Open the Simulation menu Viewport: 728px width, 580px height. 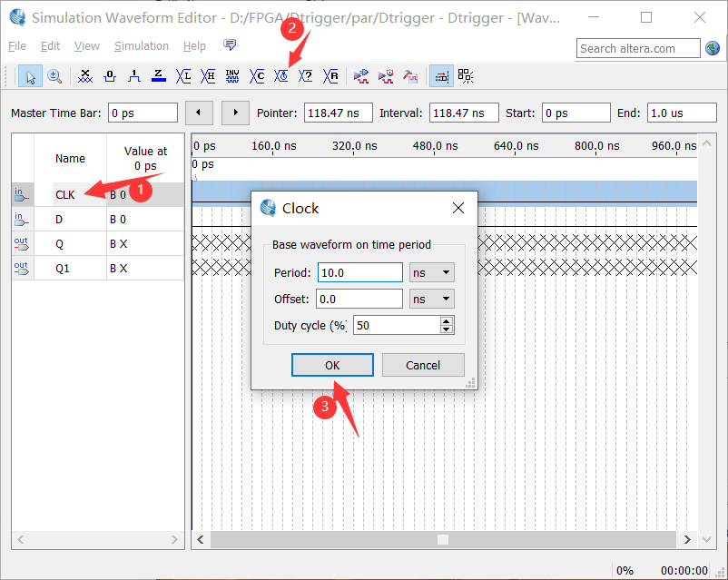(141, 46)
